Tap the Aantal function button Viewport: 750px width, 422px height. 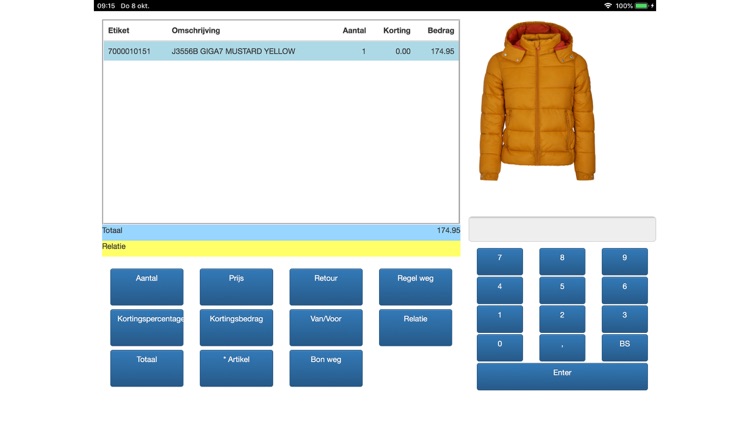coord(146,287)
